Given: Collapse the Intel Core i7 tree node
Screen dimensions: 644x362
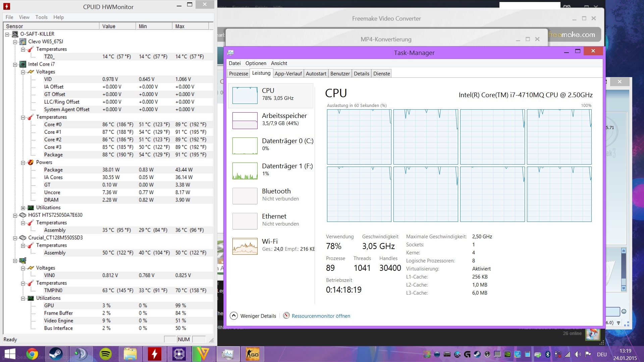Looking at the screenshot, I should click(x=15, y=64).
